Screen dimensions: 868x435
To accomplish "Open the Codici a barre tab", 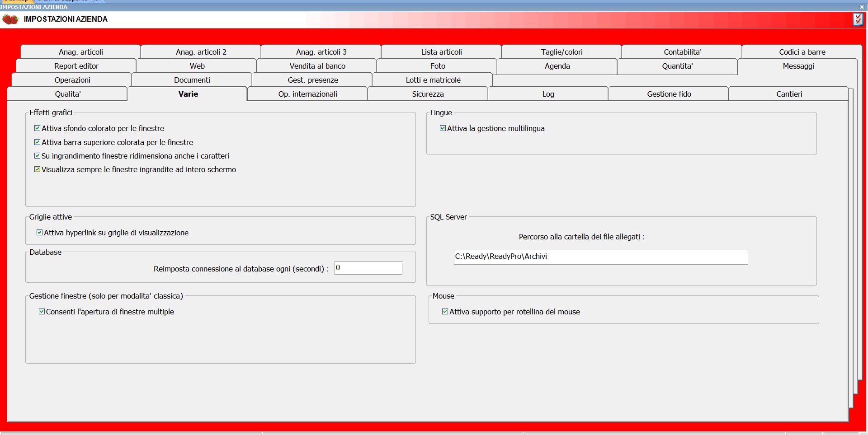I will 802,52.
